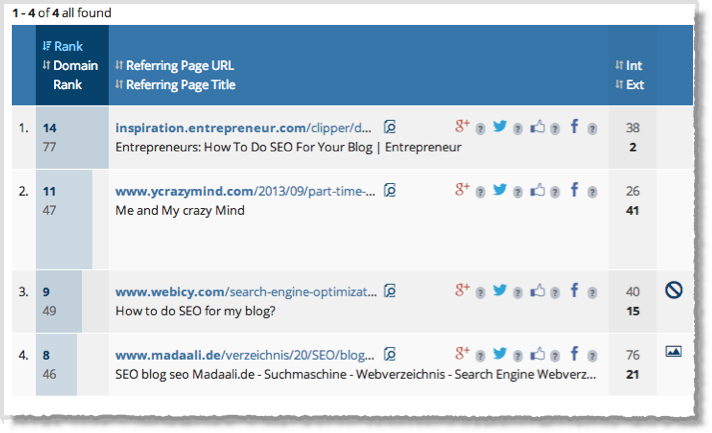Open the www.webicy.com search-engine-optimization link
This screenshot has width=712, height=433.
(x=246, y=292)
